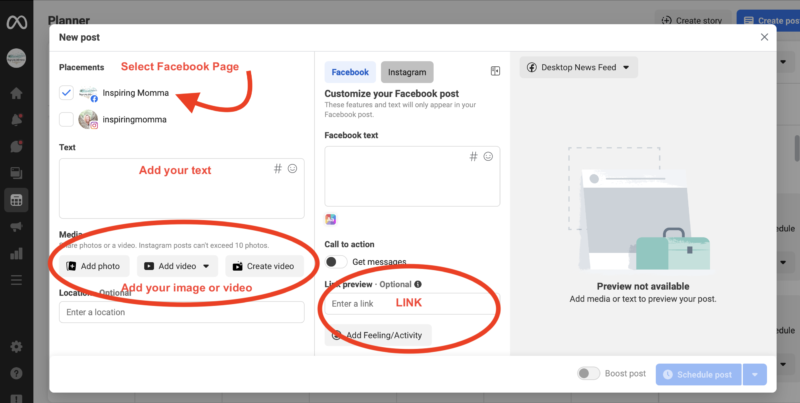Click the Schedule post button
This screenshot has height=403, width=800.
[698, 374]
